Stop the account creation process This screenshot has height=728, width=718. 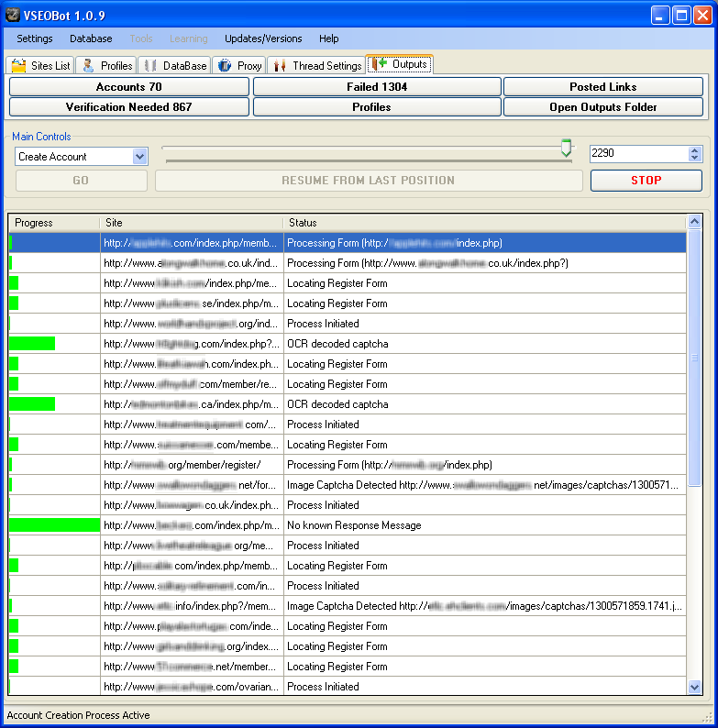[x=646, y=180]
